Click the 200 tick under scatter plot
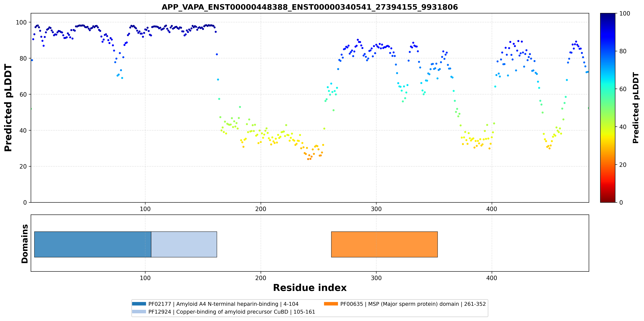Screen dimensions: 644x321 click(261, 209)
